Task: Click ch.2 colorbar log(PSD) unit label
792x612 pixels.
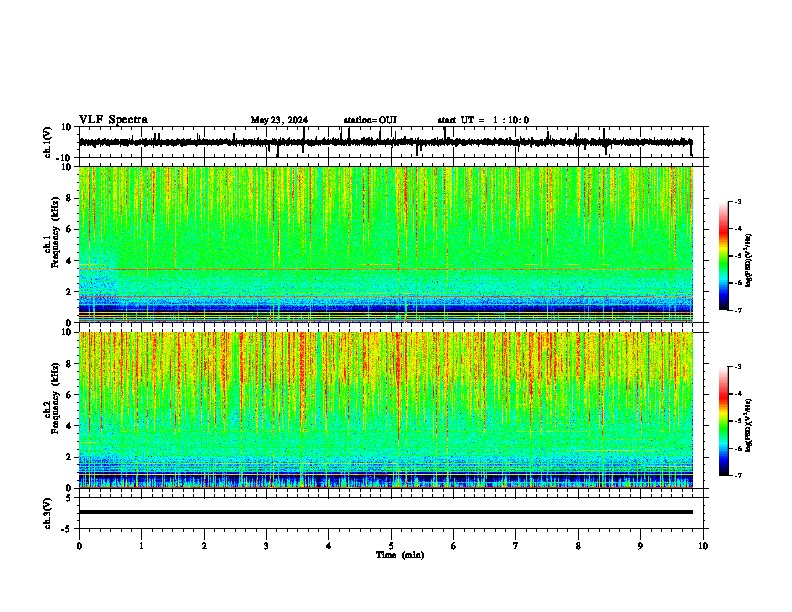Action: point(749,425)
